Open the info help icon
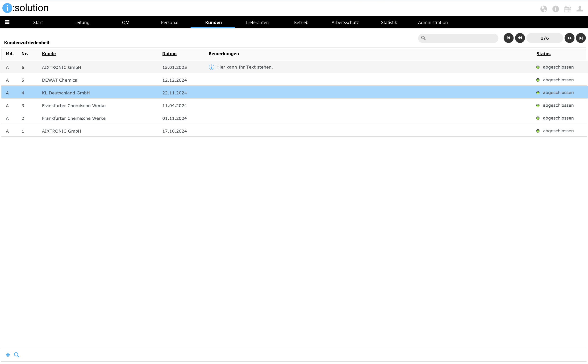Image resolution: width=588 pixels, height=364 pixels. [x=555, y=9]
